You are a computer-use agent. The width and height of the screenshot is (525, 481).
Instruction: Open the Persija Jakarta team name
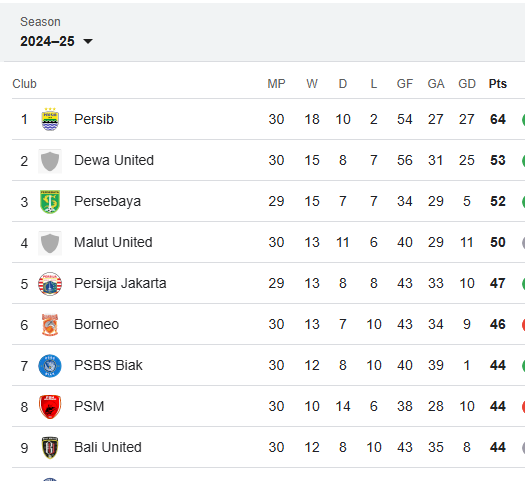click(120, 283)
